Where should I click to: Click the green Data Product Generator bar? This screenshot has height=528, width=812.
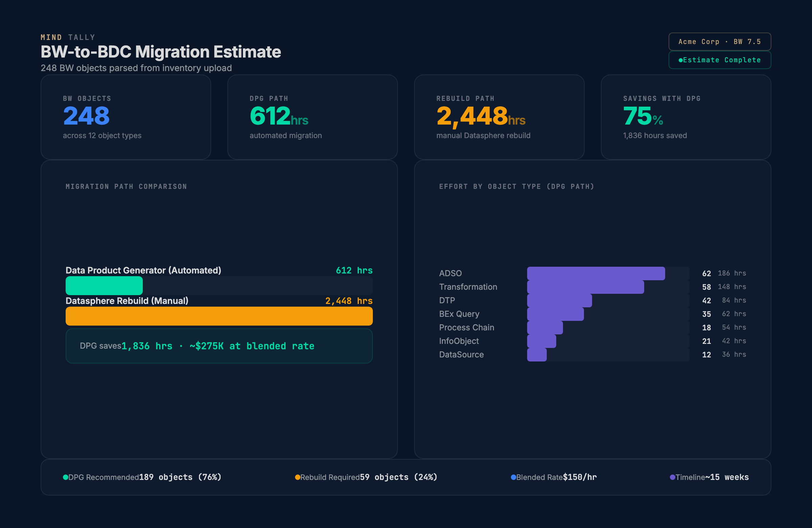(104, 286)
